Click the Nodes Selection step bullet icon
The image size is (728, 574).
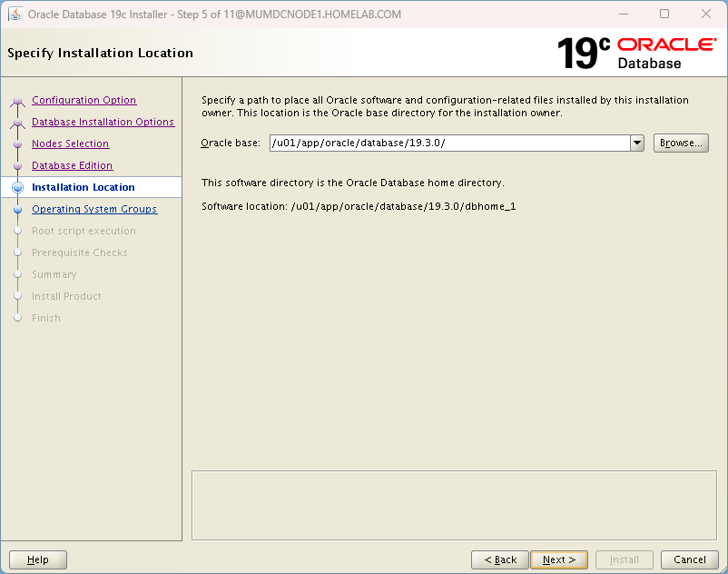[17, 144]
